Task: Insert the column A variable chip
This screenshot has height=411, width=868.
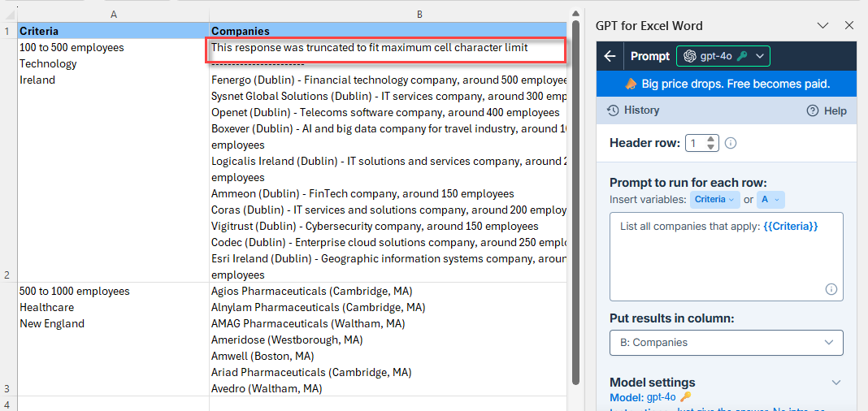Action: (770, 200)
